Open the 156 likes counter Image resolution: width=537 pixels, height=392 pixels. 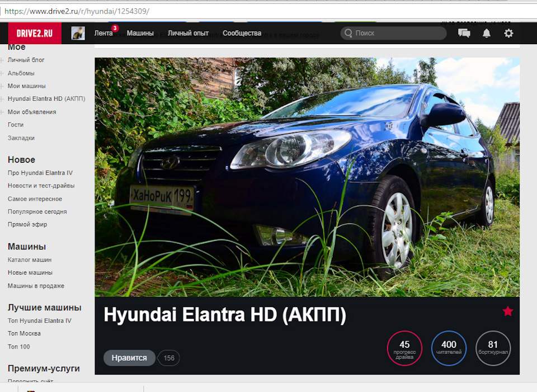[x=168, y=358]
